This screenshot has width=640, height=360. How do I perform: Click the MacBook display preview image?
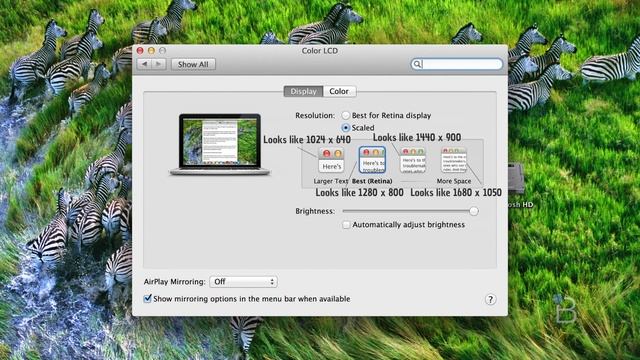220,144
